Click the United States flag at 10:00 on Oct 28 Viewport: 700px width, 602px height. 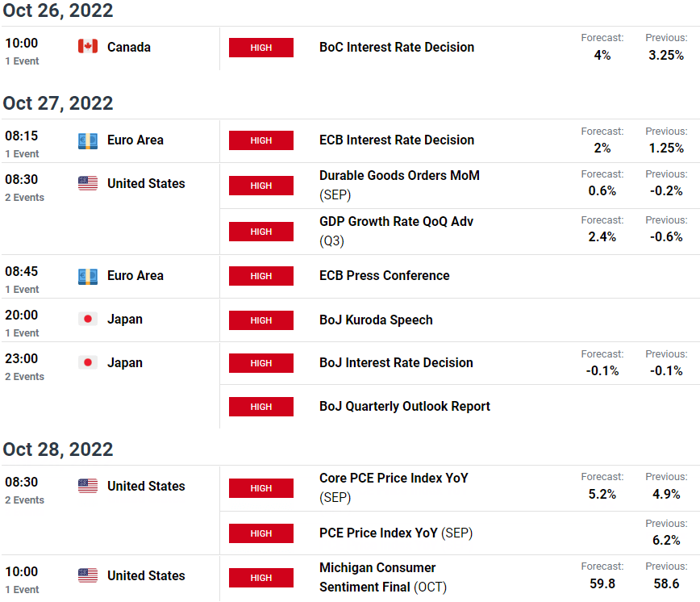click(87, 575)
